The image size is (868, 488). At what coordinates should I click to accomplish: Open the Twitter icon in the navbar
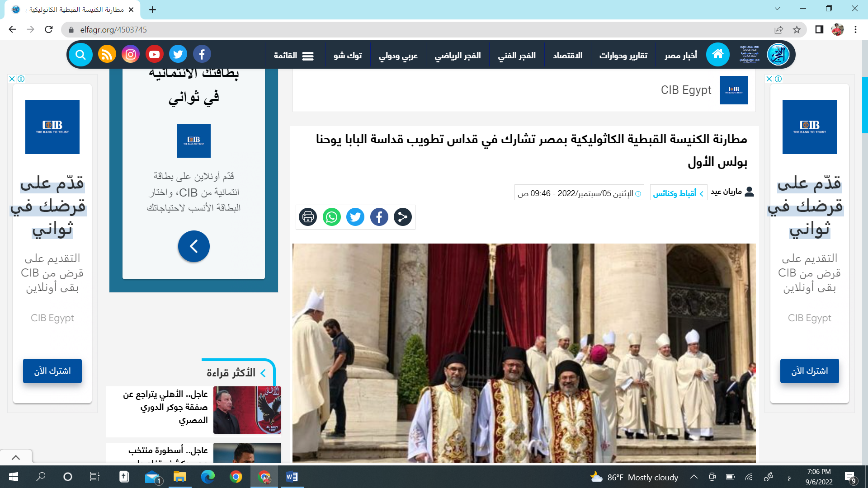pyautogui.click(x=178, y=55)
